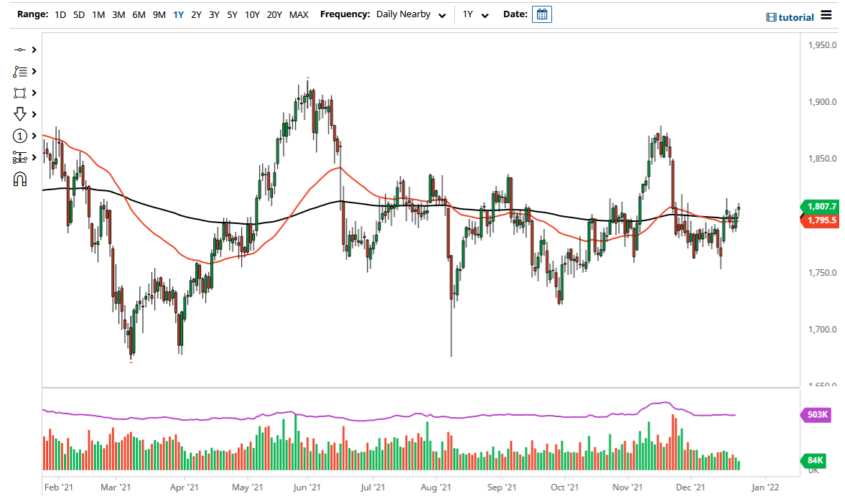Toggle the magnet snap tool

(20, 179)
